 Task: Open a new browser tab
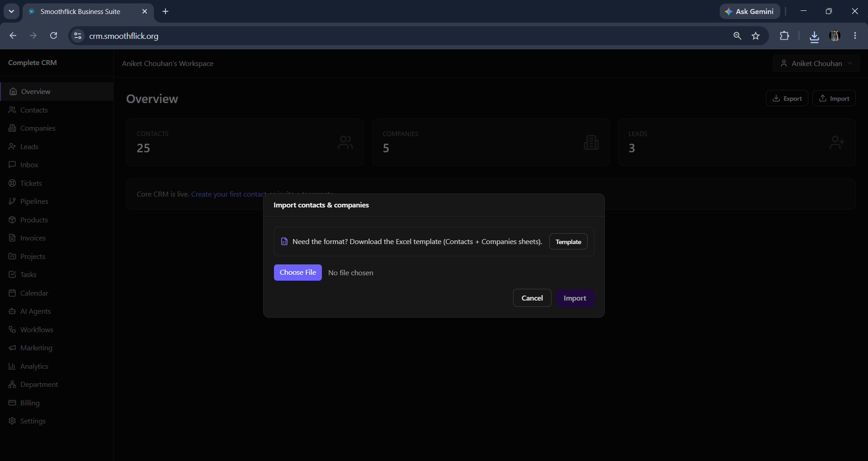pos(165,11)
